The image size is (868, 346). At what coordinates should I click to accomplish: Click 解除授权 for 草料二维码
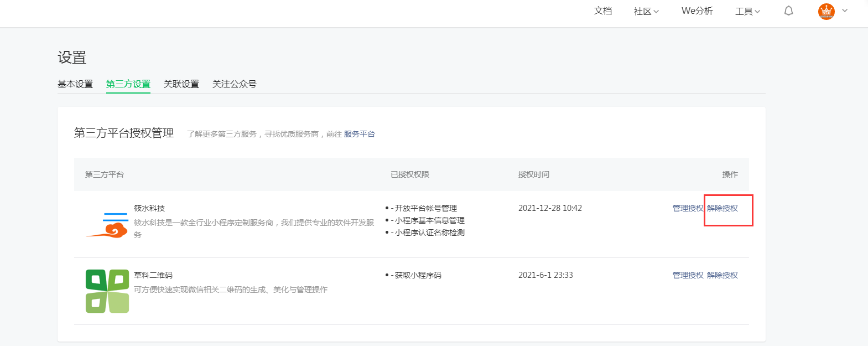click(723, 275)
